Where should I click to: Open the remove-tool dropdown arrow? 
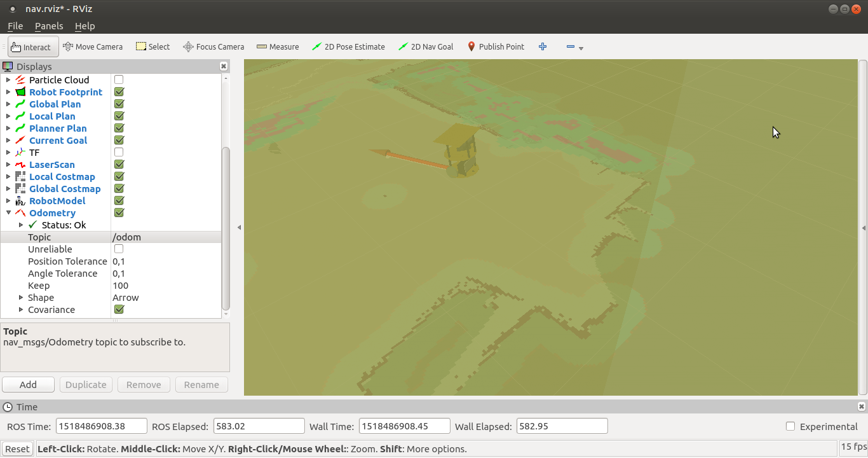[x=581, y=48]
